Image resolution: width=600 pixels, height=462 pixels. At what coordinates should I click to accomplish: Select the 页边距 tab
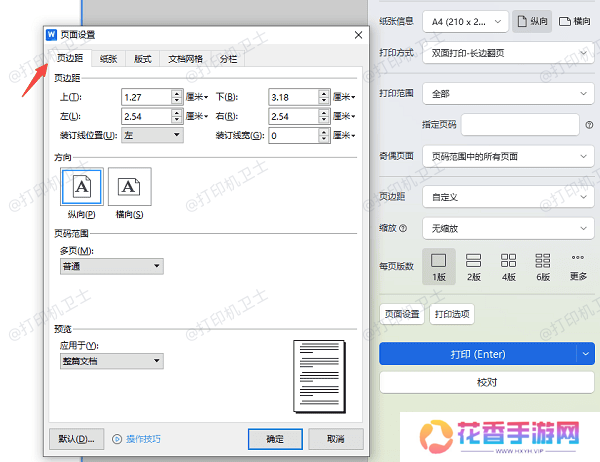coord(70,58)
